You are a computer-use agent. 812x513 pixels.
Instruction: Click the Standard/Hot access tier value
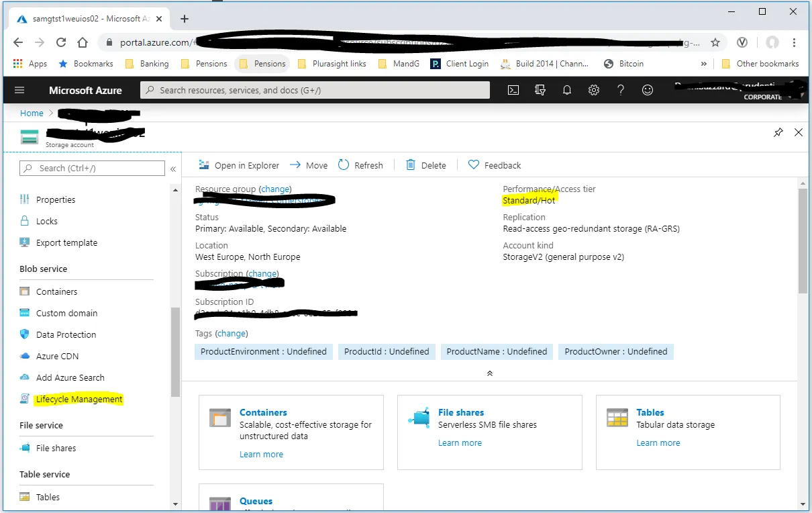pyautogui.click(x=529, y=200)
